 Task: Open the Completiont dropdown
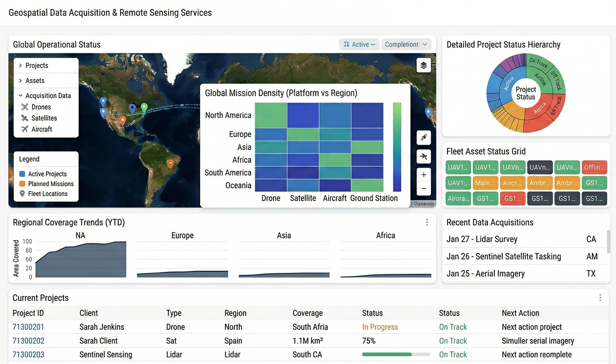point(406,44)
